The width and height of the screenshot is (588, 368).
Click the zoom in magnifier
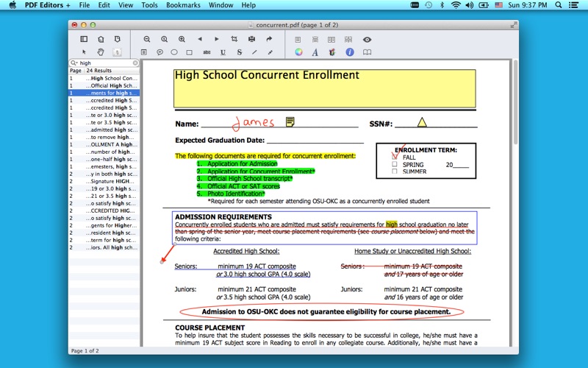(182, 39)
